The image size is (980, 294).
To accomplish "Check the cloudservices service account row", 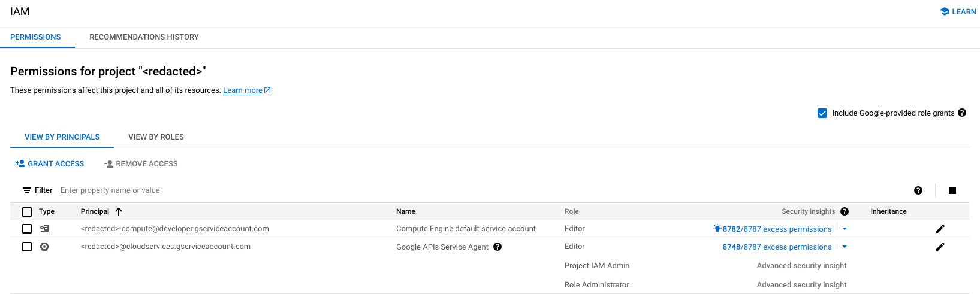I will pyautogui.click(x=27, y=247).
